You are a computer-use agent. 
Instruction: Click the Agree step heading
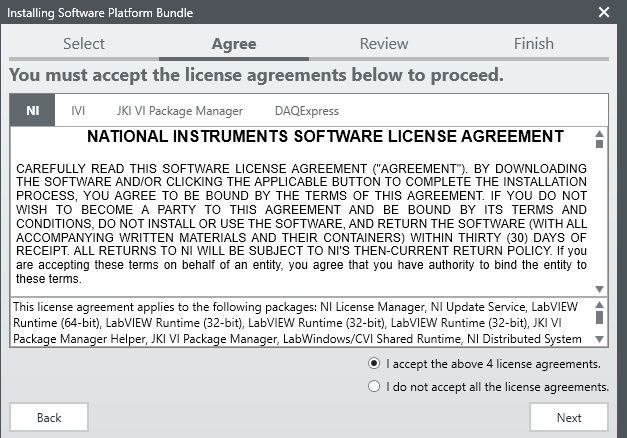coord(234,44)
